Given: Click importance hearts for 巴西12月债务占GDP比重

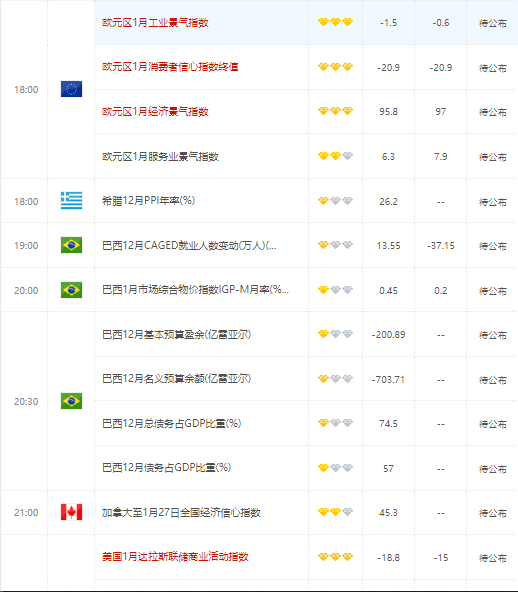Looking at the screenshot, I should tap(335, 468).
